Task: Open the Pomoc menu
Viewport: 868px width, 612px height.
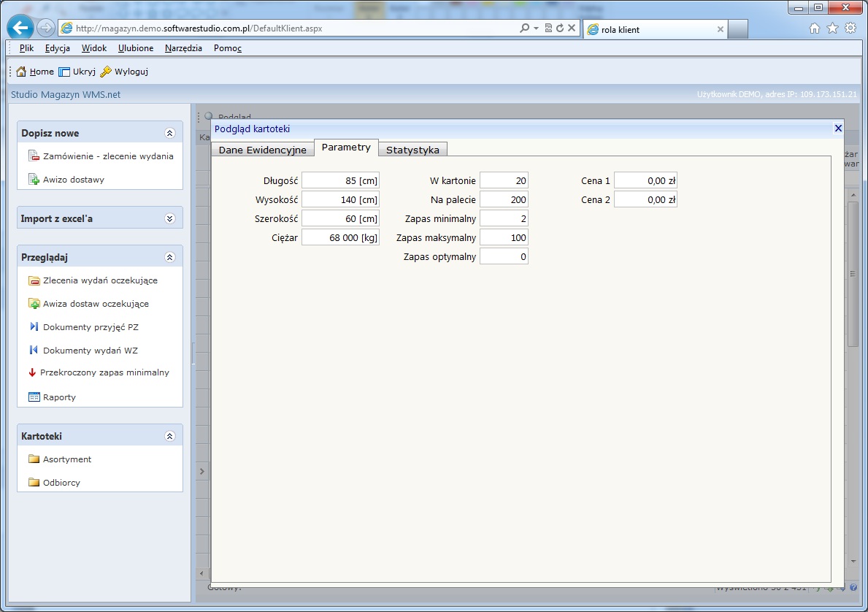Action: coord(228,48)
